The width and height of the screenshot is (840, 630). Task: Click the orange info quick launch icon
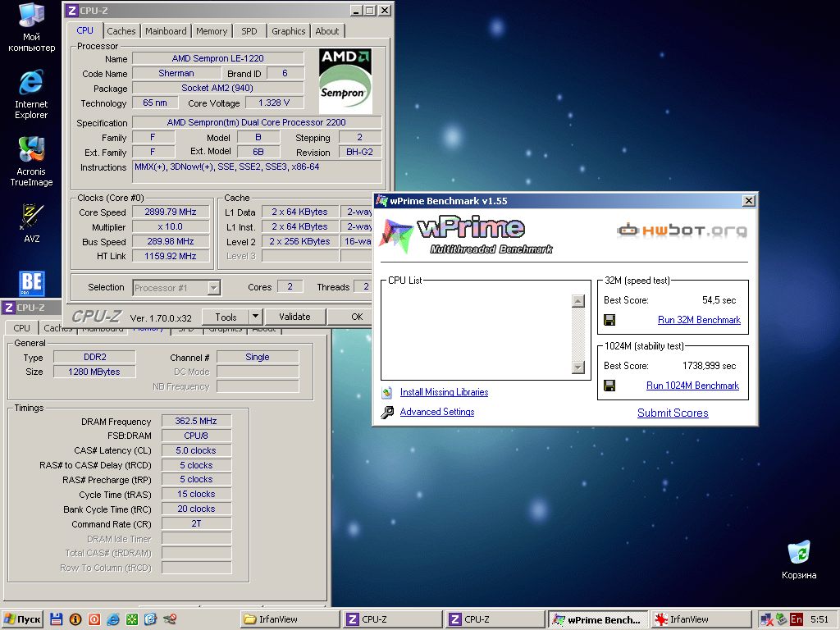point(75,619)
